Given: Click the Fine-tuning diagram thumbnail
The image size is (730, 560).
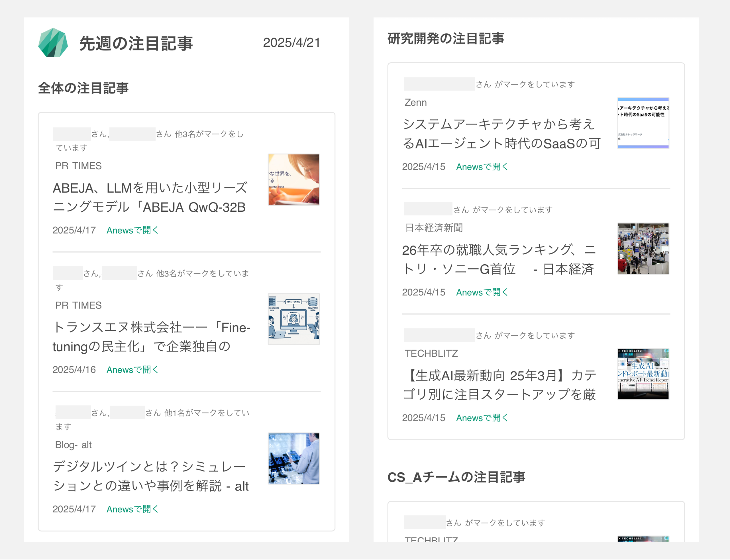Looking at the screenshot, I should click(294, 319).
